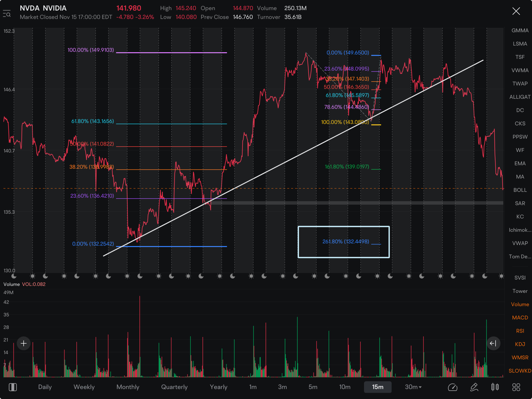Click the Volume VOL:0.082 panel label
This screenshot has height=399, width=532.
pos(24,284)
